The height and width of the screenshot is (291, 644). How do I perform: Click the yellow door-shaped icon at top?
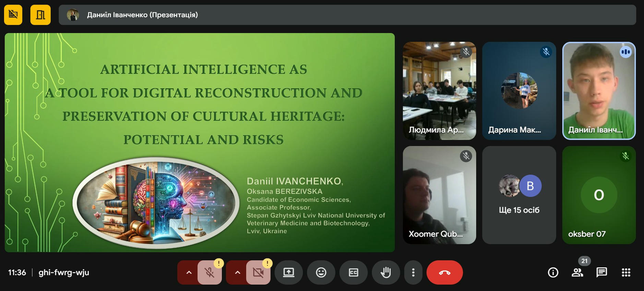(40, 15)
